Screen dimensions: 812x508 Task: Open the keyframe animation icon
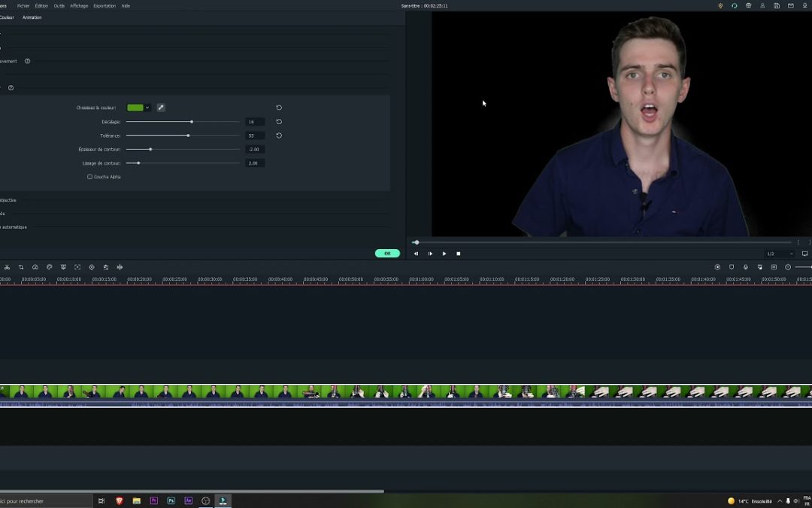pyautogui.click(x=91, y=266)
